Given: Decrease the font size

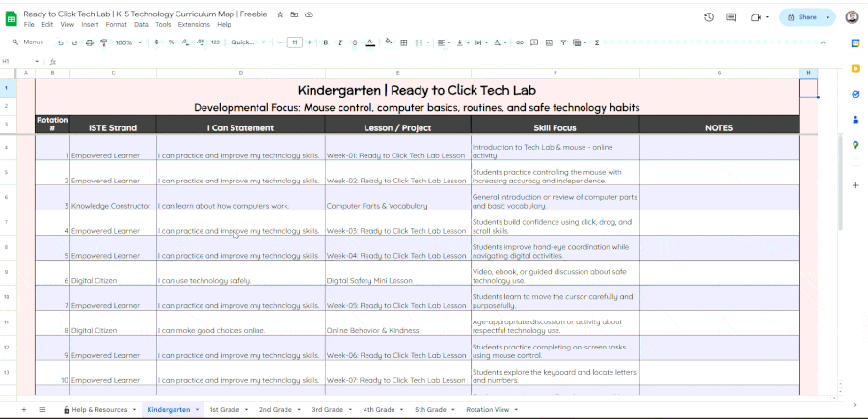Looking at the screenshot, I should [280, 42].
